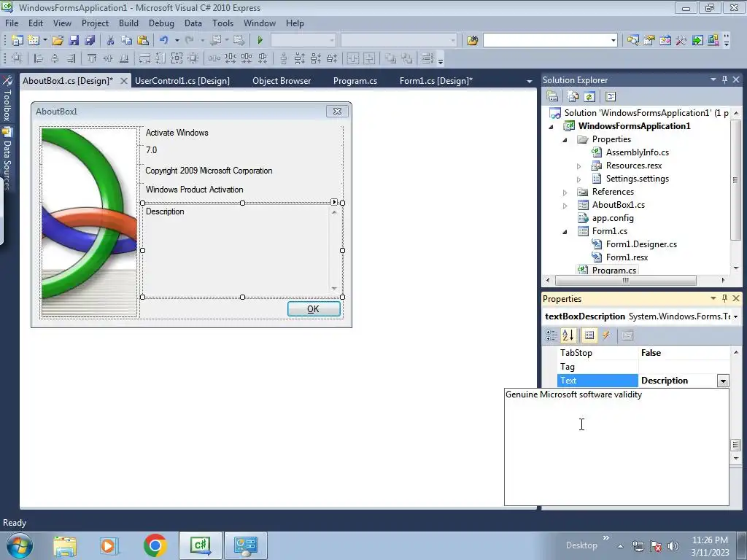Click Solution Explorer Refresh icon

tap(589, 97)
